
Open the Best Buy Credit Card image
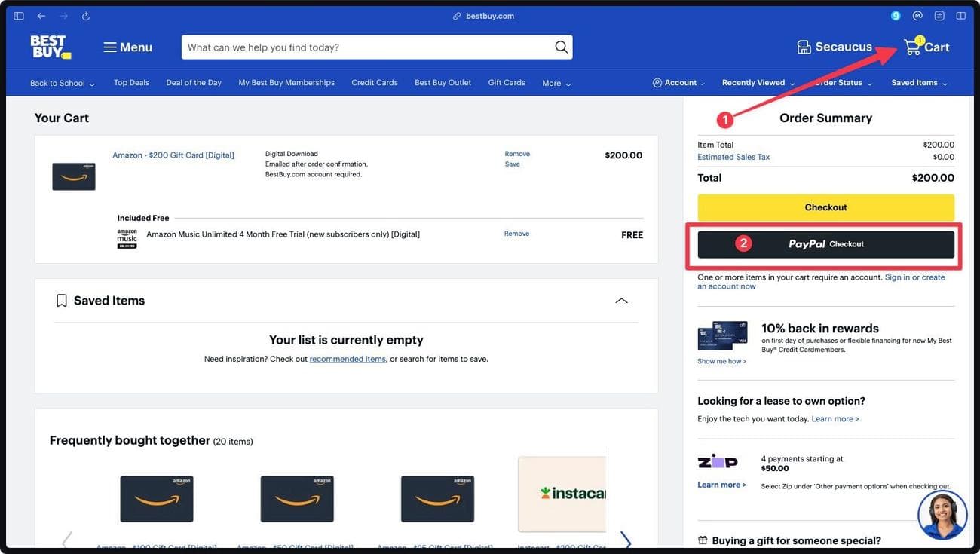pyautogui.click(x=722, y=335)
